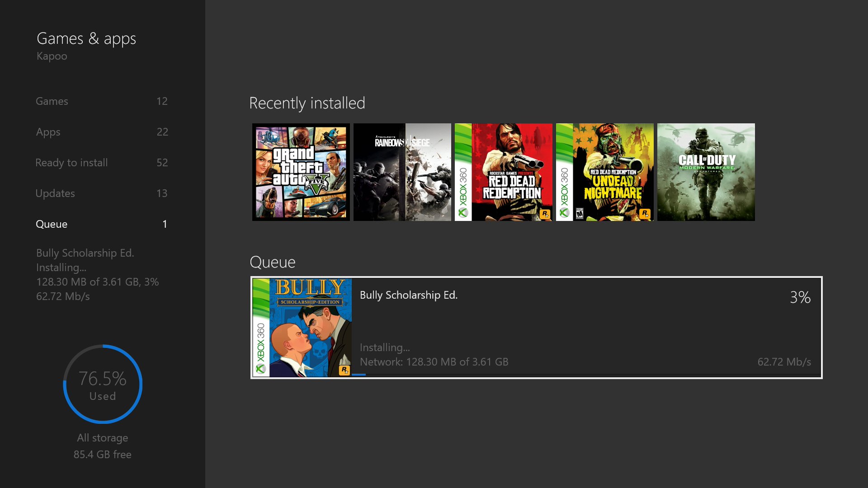The height and width of the screenshot is (488, 868).
Task: Click Xbox 360 logo on Undead Nightmare cover
Action: click(564, 192)
